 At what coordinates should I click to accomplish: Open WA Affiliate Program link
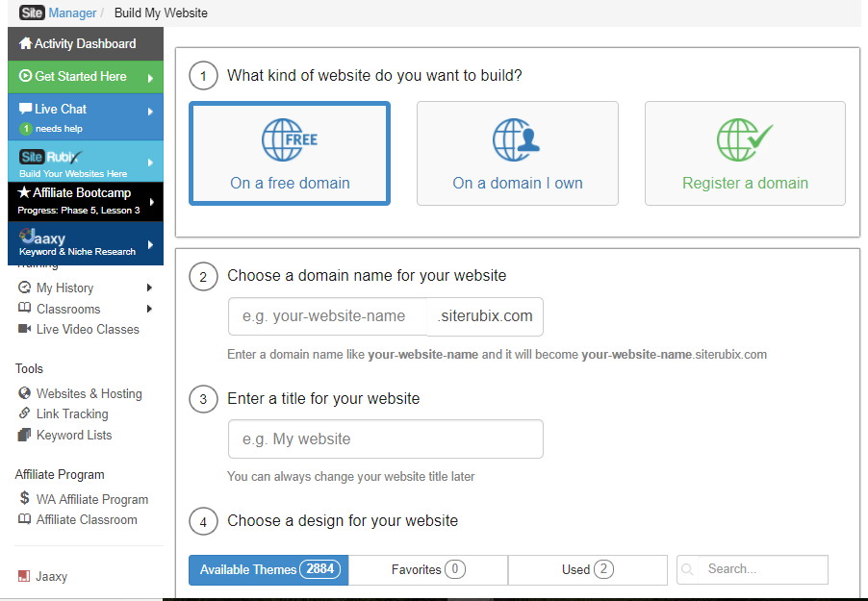pyautogui.click(x=91, y=499)
